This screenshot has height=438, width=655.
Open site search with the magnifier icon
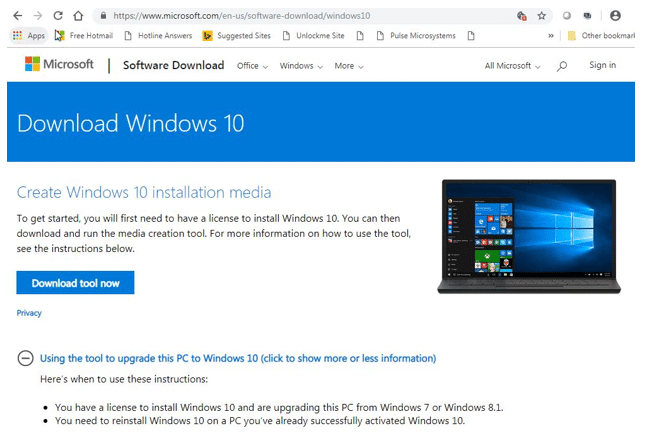coord(562,66)
